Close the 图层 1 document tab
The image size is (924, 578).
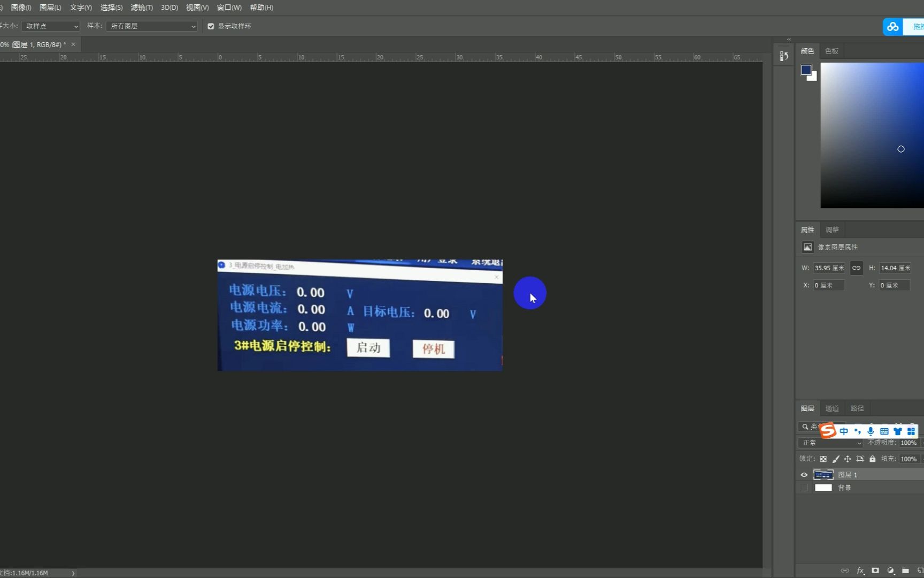(x=73, y=44)
